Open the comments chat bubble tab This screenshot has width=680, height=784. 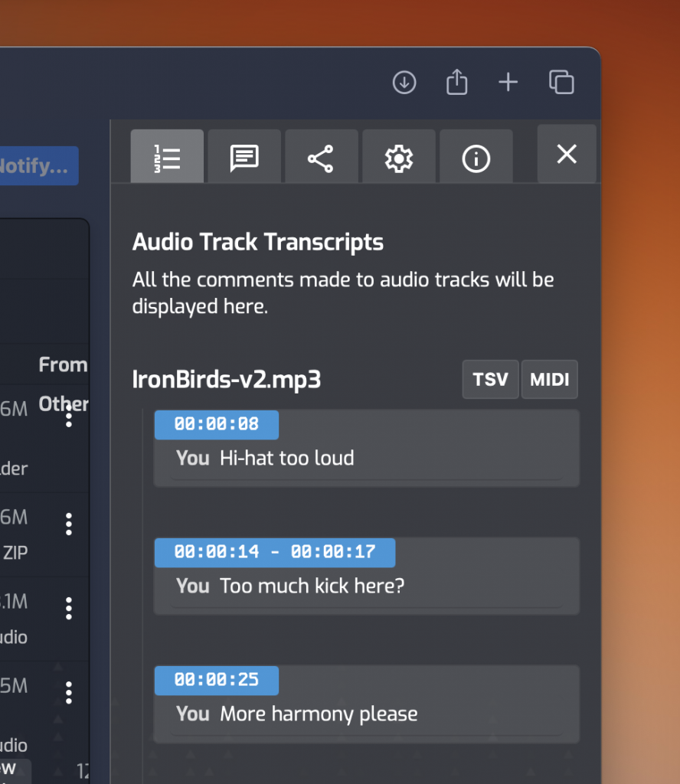tap(244, 157)
